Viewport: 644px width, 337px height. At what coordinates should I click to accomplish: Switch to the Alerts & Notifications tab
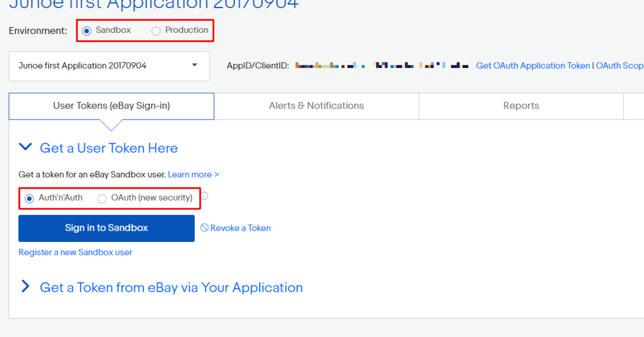tap(316, 106)
